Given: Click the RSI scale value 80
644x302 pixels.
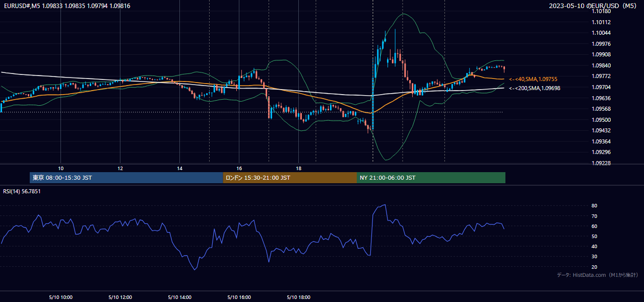Looking at the screenshot, I should 595,206.
